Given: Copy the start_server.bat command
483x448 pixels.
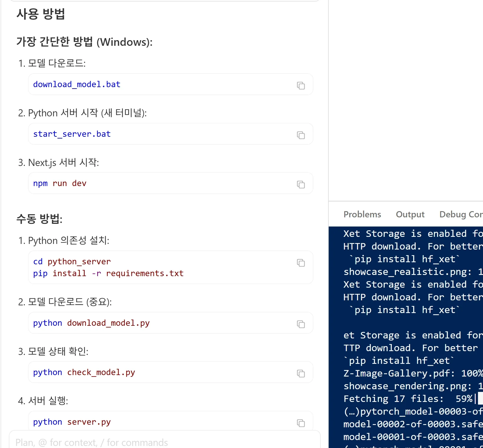Looking at the screenshot, I should [301, 135].
